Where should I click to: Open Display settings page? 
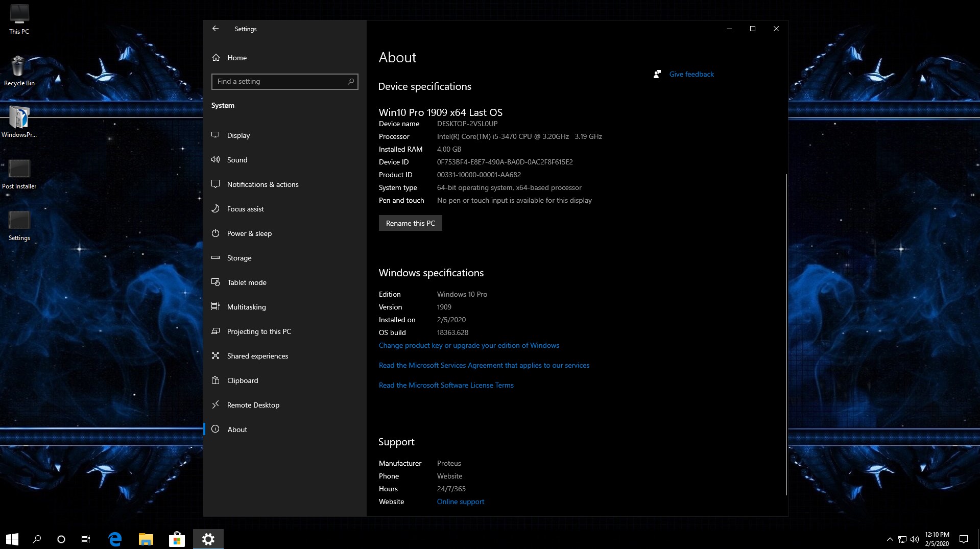(284, 135)
